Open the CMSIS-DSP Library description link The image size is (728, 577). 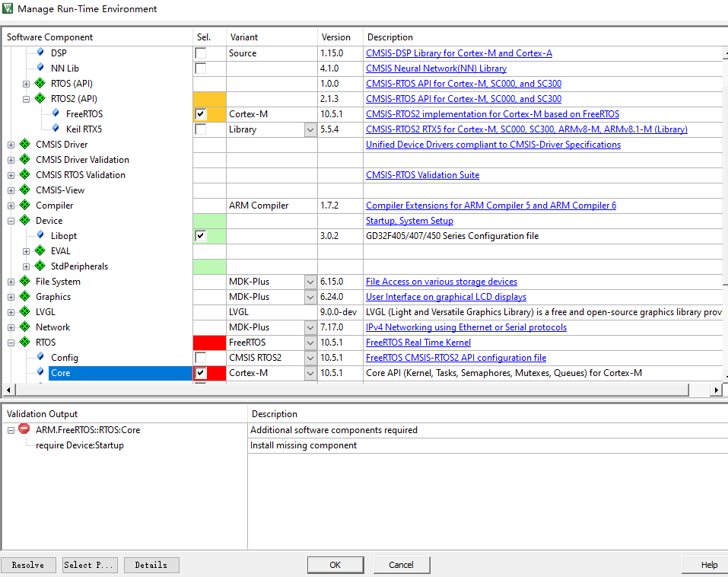pyautogui.click(x=459, y=53)
